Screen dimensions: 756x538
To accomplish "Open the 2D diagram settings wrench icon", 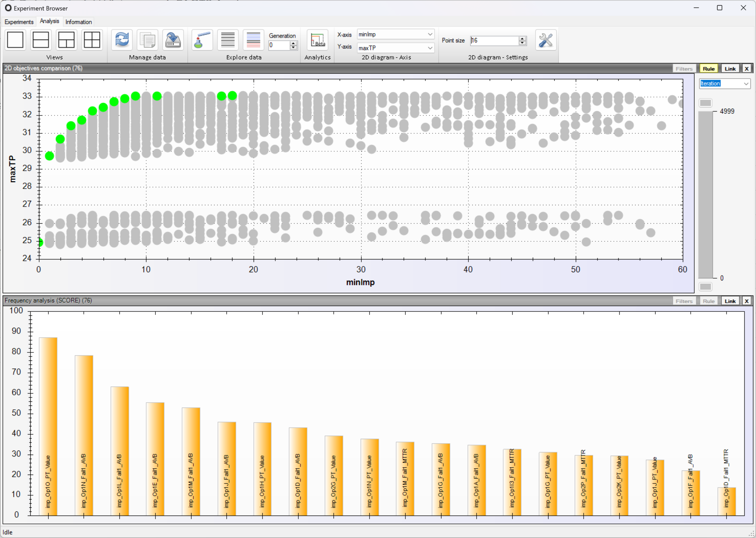I will 545,40.
